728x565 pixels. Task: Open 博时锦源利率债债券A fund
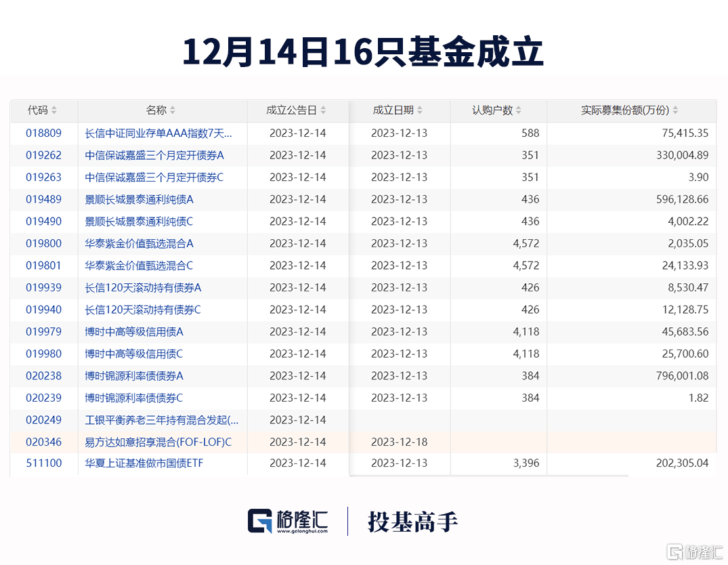coord(133,376)
